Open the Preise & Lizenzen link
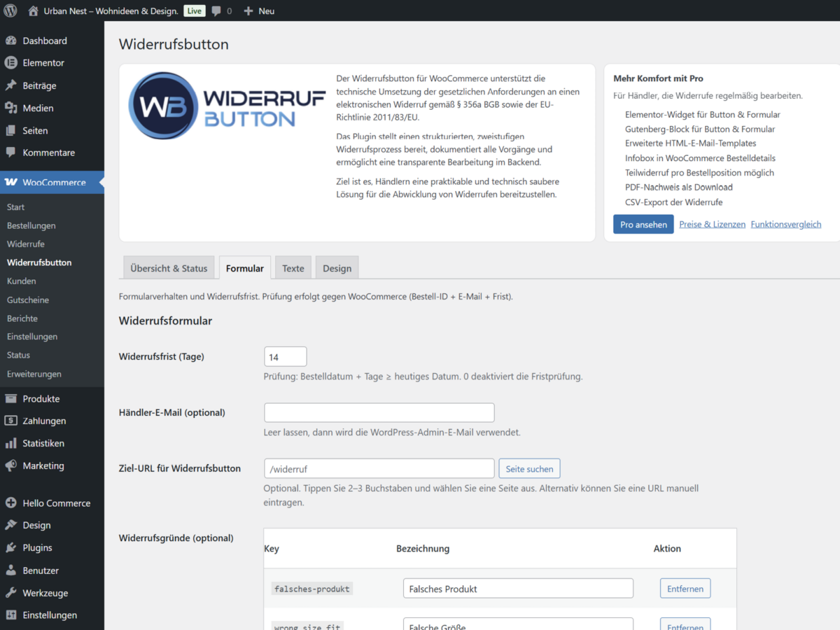Image resolution: width=840 pixels, height=630 pixels. click(712, 225)
